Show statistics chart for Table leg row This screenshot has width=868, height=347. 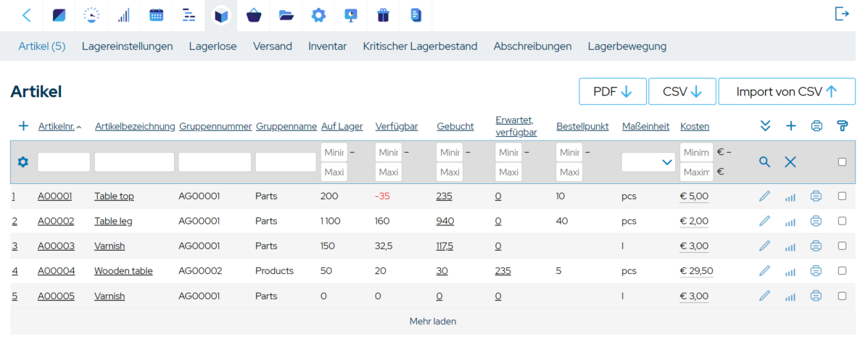point(790,222)
